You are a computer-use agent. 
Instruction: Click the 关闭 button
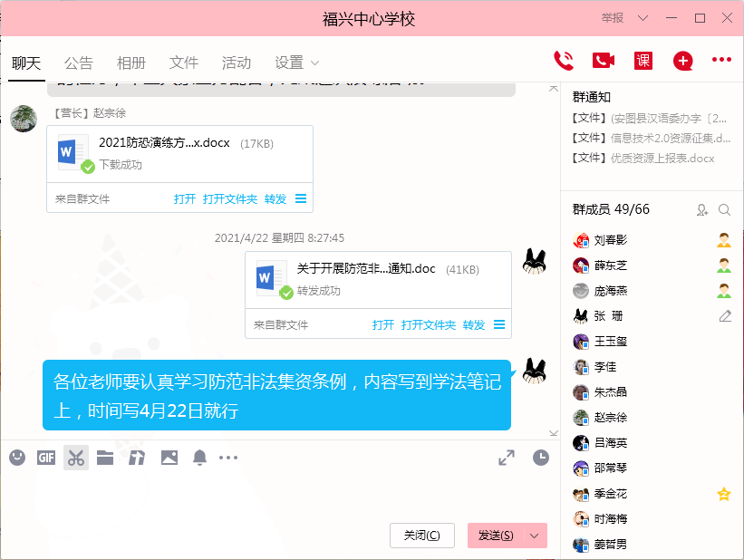tap(421, 536)
